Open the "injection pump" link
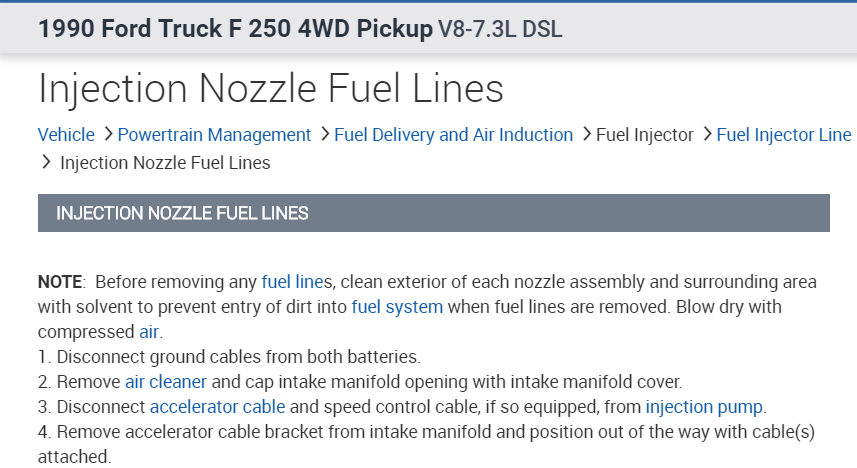This screenshot has height=468, width=857. point(703,407)
